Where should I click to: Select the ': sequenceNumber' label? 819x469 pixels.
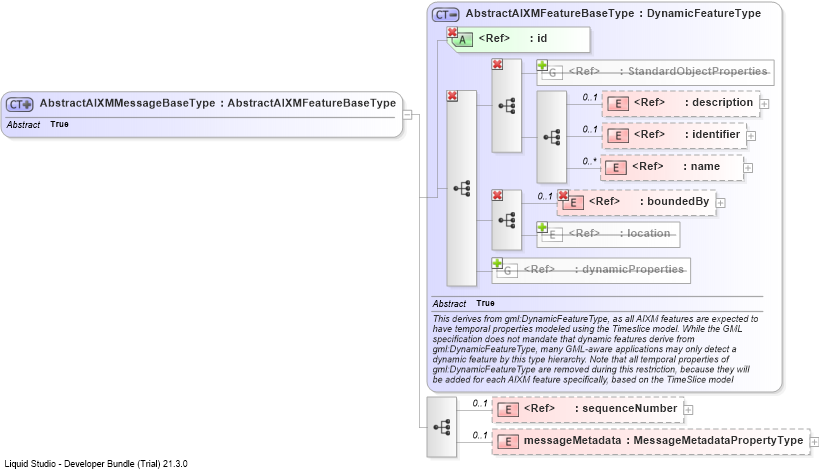[x=626, y=409]
